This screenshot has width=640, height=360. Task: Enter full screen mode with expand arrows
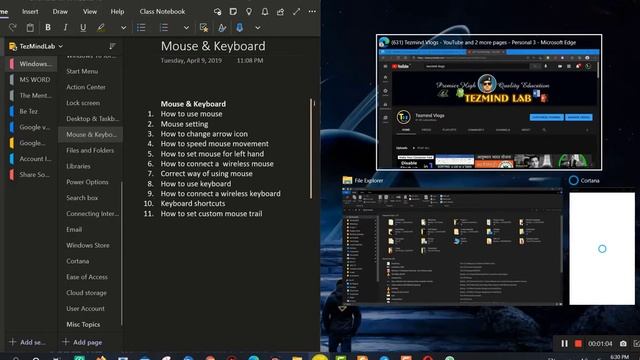(x=296, y=11)
